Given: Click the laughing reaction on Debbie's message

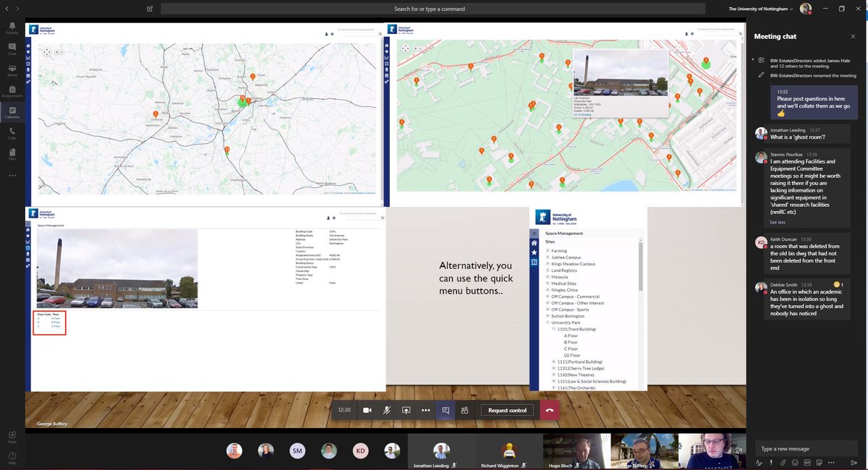Looking at the screenshot, I should [x=836, y=284].
